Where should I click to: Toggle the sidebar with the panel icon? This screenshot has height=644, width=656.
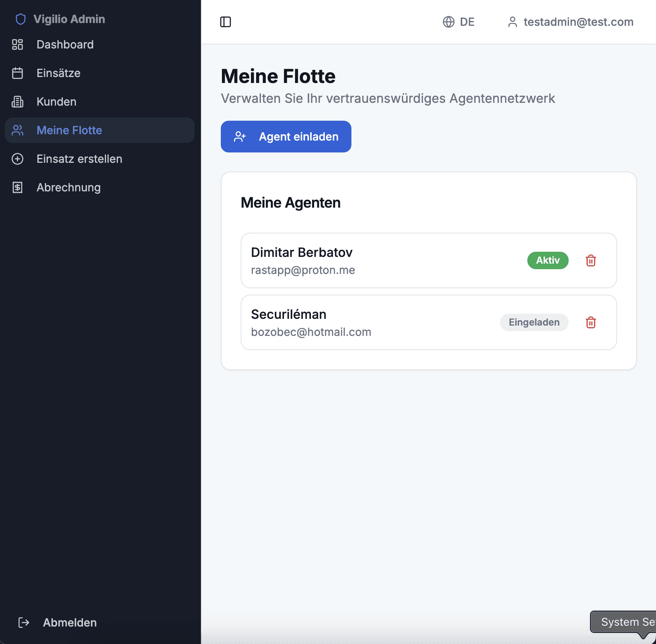pos(226,22)
